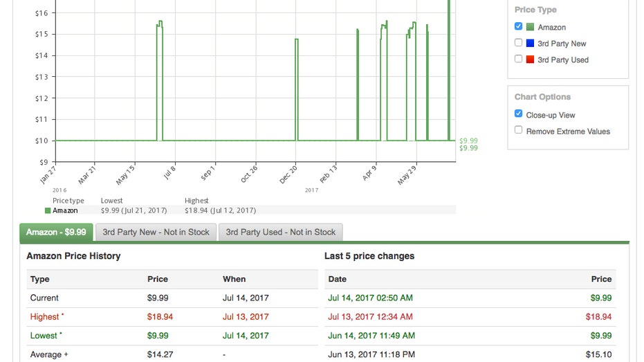Click the Jan 27 axis label
Screen dimensions: 644x362
click(48, 174)
